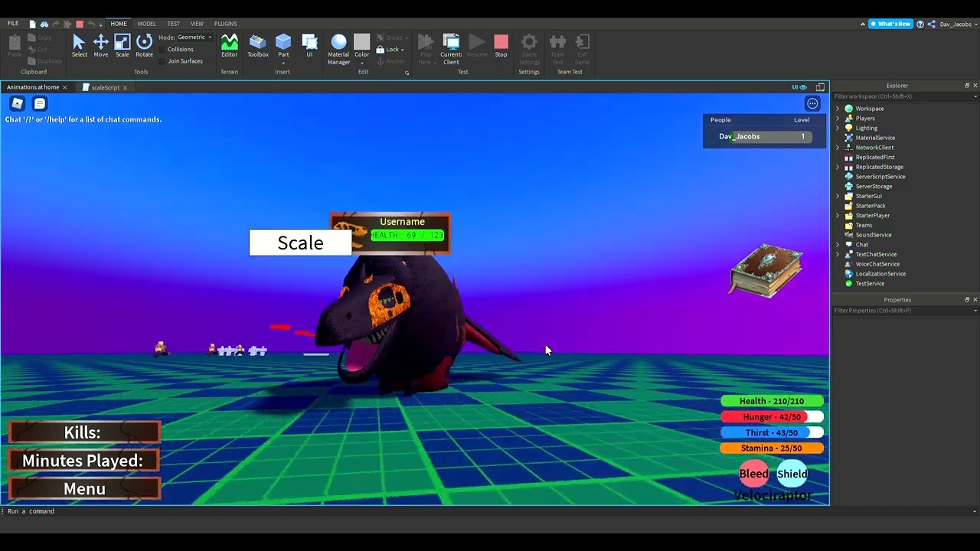Switch to the PLUGINS ribbon tab
This screenshot has width=980, height=551.
click(x=225, y=24)
